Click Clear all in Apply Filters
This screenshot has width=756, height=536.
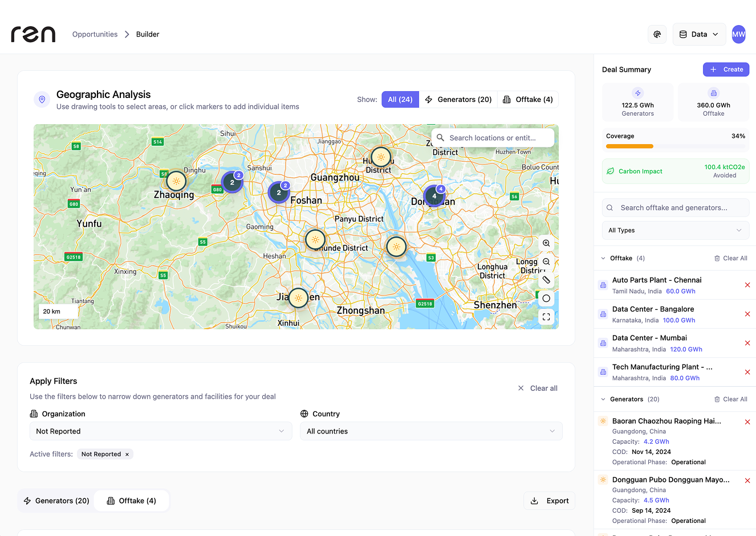pos(538,388)
